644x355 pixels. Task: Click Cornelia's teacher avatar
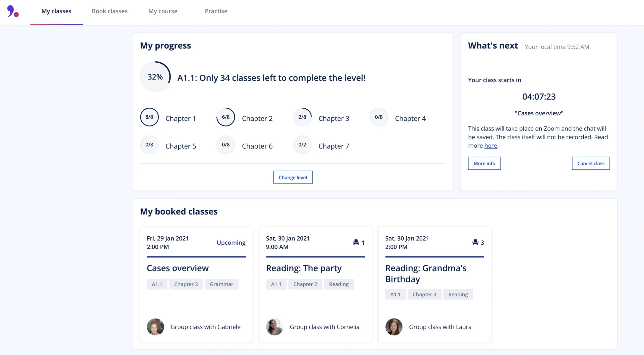tap(275, 327)
